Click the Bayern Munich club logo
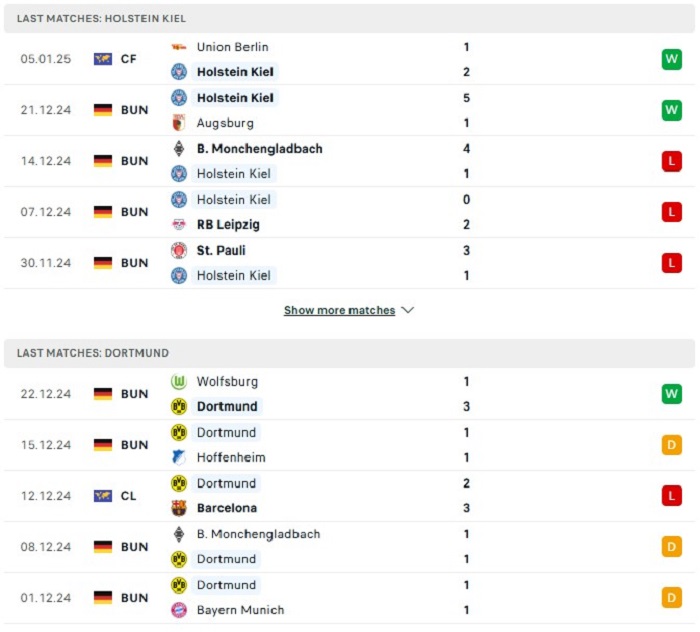This screenshot has width=700, height=632. (179, 610)
